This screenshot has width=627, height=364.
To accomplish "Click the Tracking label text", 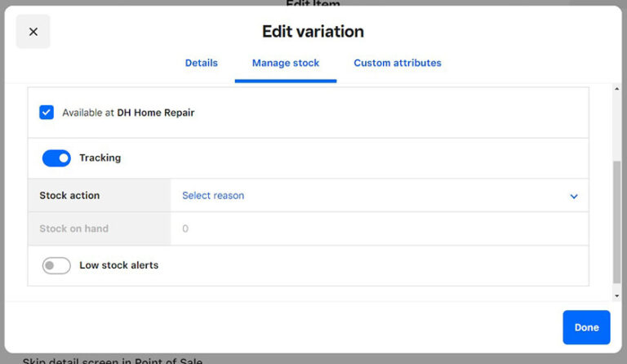I will pos(100,158).
